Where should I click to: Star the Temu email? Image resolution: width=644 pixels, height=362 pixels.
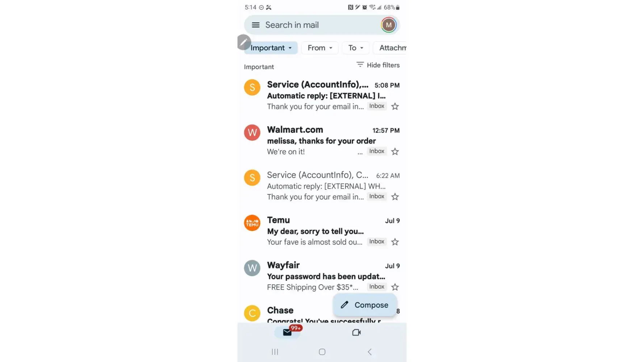[x=395, y=242]
